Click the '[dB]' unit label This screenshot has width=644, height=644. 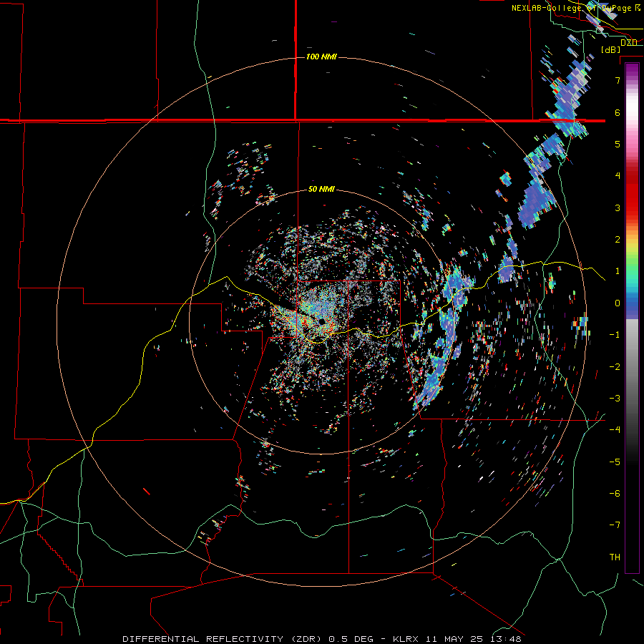pos(611,49)
